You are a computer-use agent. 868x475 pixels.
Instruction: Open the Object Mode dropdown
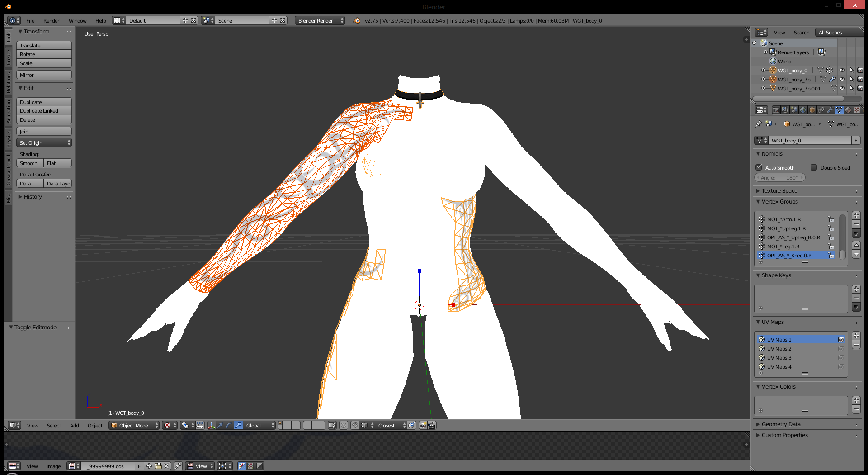[x=134, y=425]
